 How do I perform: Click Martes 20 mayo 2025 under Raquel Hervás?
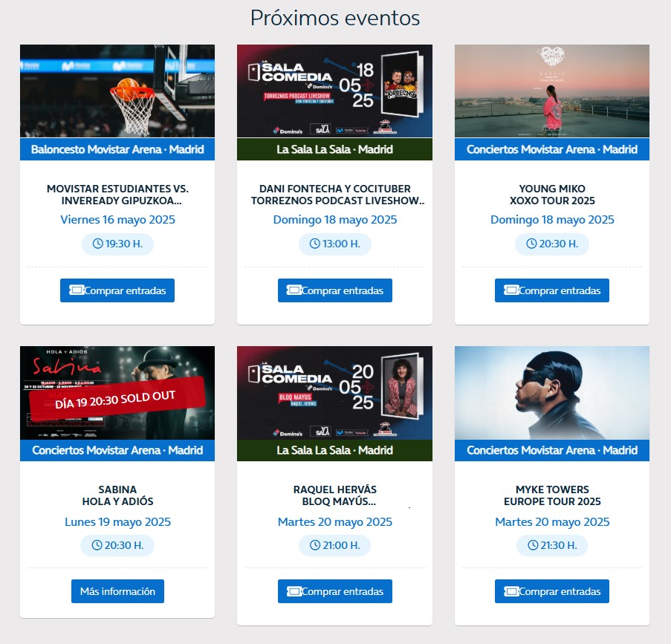pyautogui.click(x=335, y=522)
